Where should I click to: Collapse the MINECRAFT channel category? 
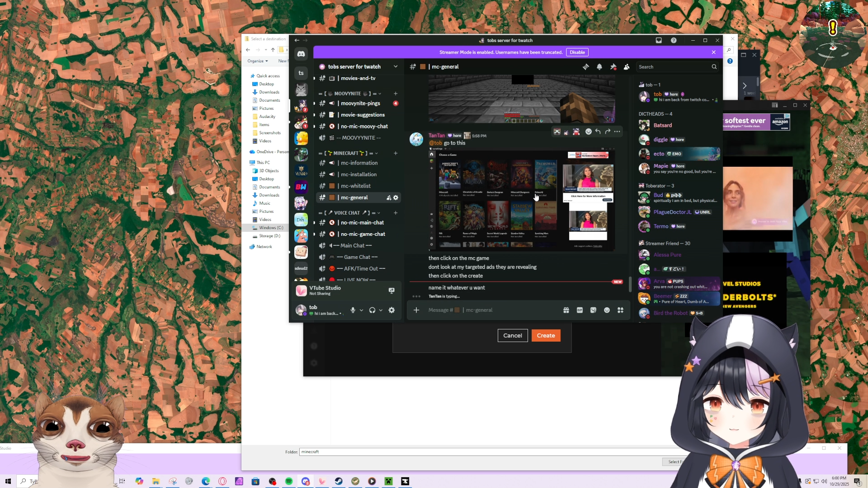click(347, 153)
